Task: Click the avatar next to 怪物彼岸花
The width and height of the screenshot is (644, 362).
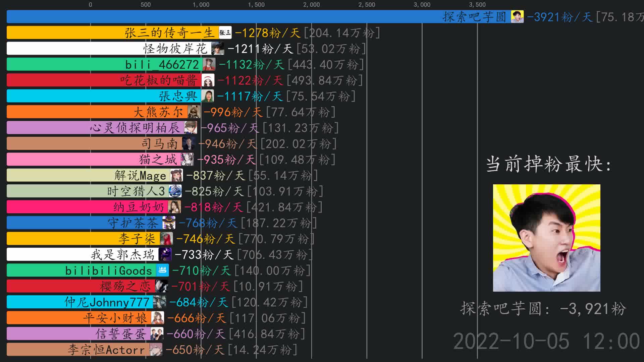Action: click(218, 49)
